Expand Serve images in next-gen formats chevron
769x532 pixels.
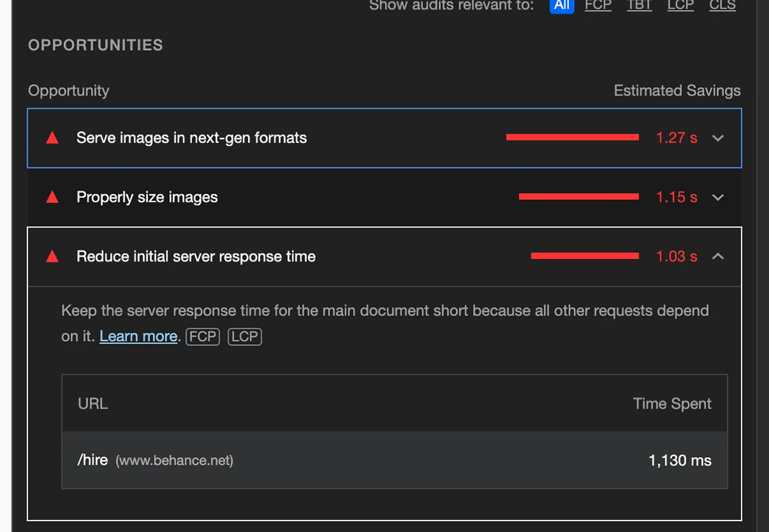(718, 138)
